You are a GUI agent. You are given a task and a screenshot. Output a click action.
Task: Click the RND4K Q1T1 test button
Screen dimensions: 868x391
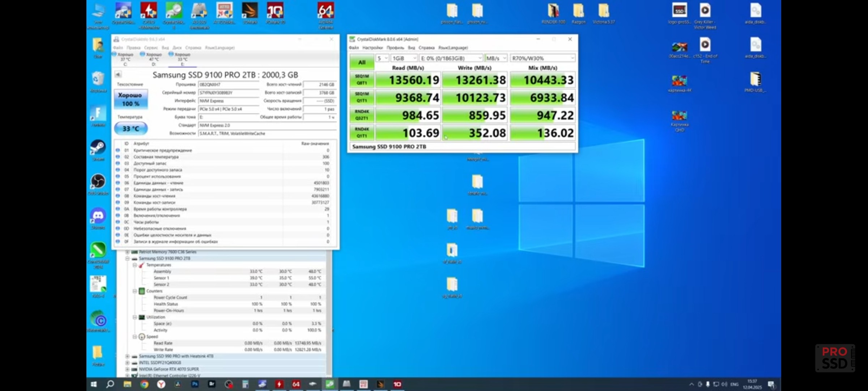[362, 133]
